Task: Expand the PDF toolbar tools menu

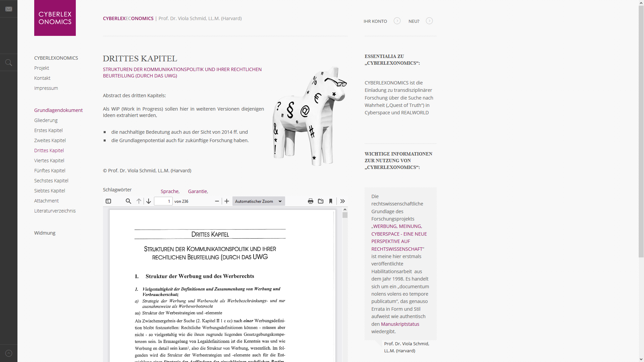Action: click(342, 201)
